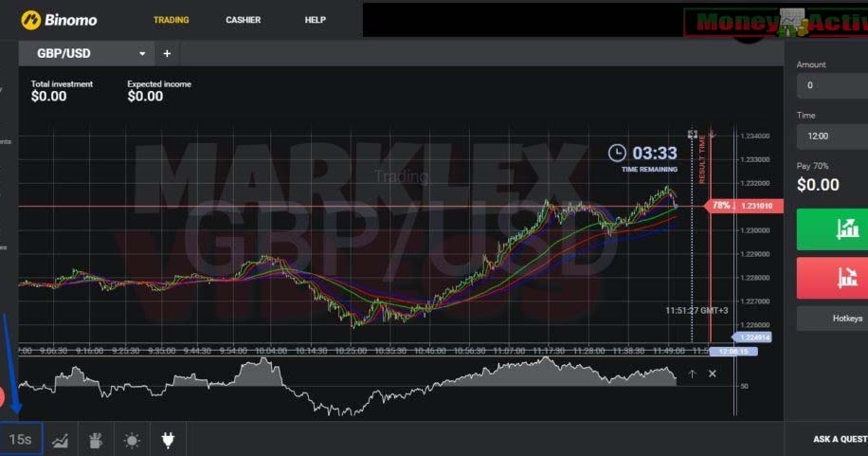The height and width of the screenshot is (456, 868).
Task: Place an up trade with green button
Action: (x=832, y=229)
